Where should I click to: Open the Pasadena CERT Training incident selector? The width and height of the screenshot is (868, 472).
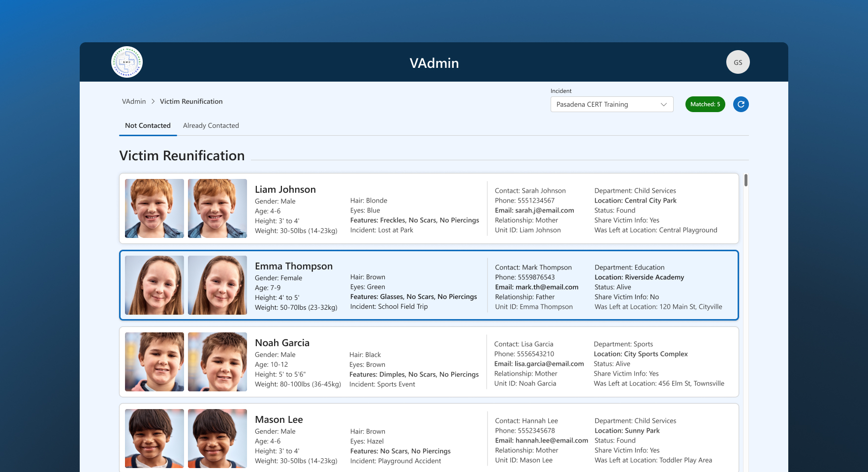[612, 104]
